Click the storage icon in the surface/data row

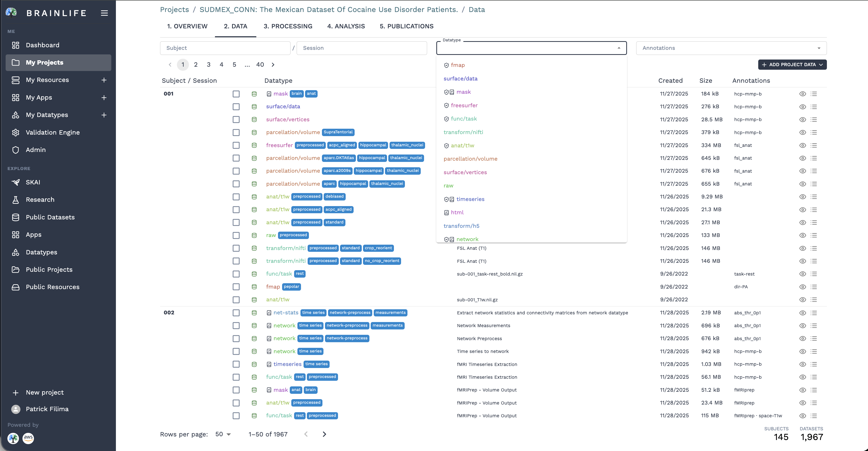[x=254, y=107]
